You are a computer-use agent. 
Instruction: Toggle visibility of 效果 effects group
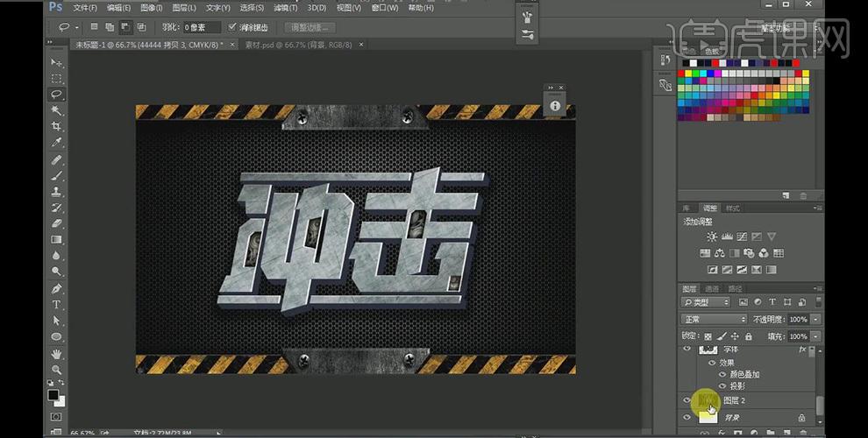[x=713, y=363]
